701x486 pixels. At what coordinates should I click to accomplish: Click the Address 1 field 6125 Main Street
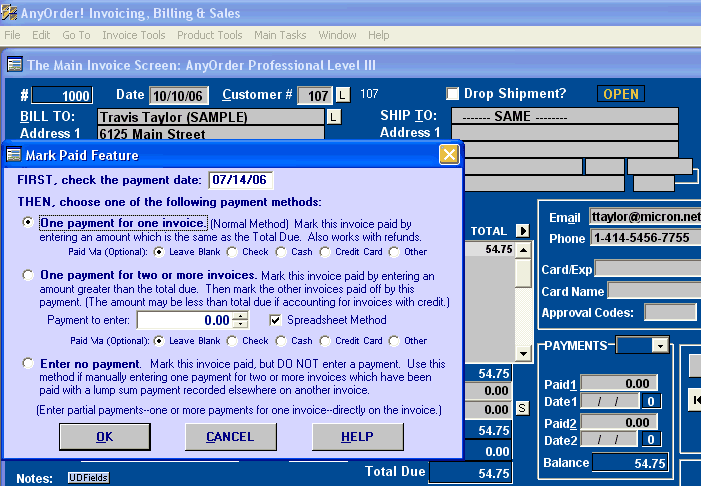pyautogui.click(x=211, y=134)
